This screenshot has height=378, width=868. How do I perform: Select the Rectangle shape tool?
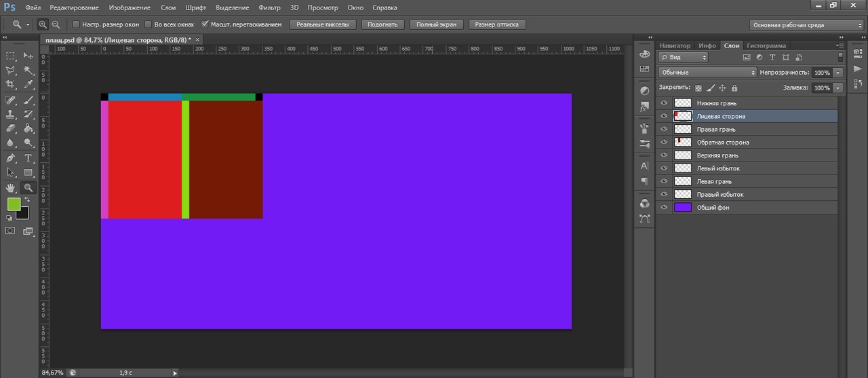[28, 172]
